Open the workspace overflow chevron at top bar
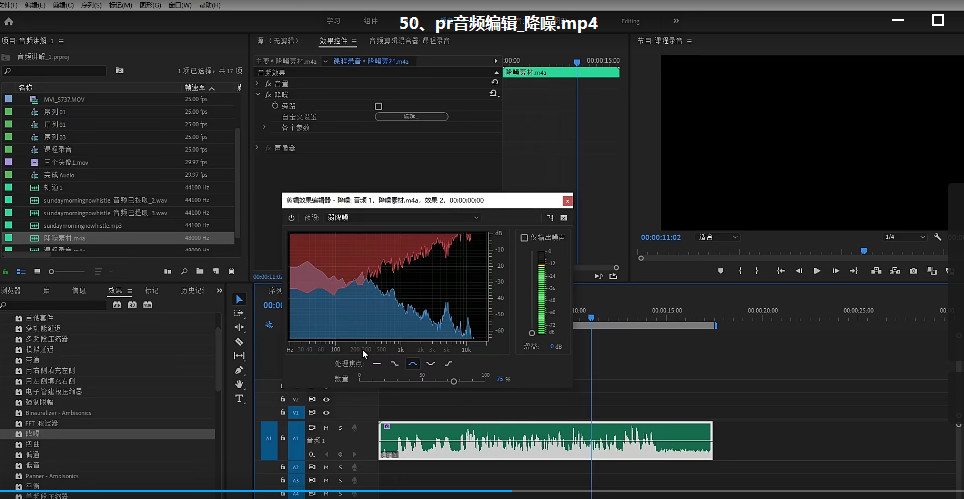This screenshot has height=499, width=964. (677, 21)
